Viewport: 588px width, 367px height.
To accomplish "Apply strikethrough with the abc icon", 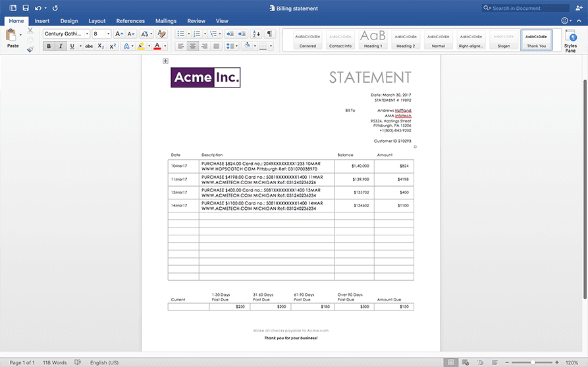I will click(89, 46).
